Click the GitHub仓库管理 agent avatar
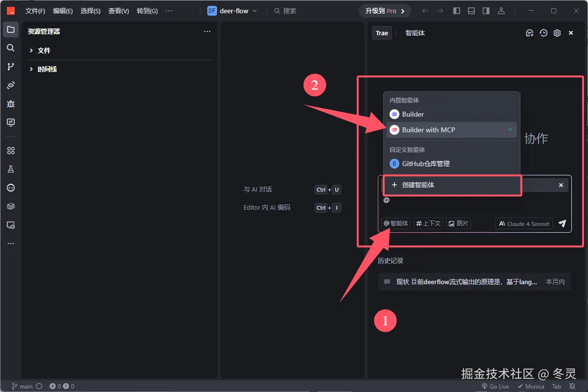 pyautogui.click(x=394, y=164)
